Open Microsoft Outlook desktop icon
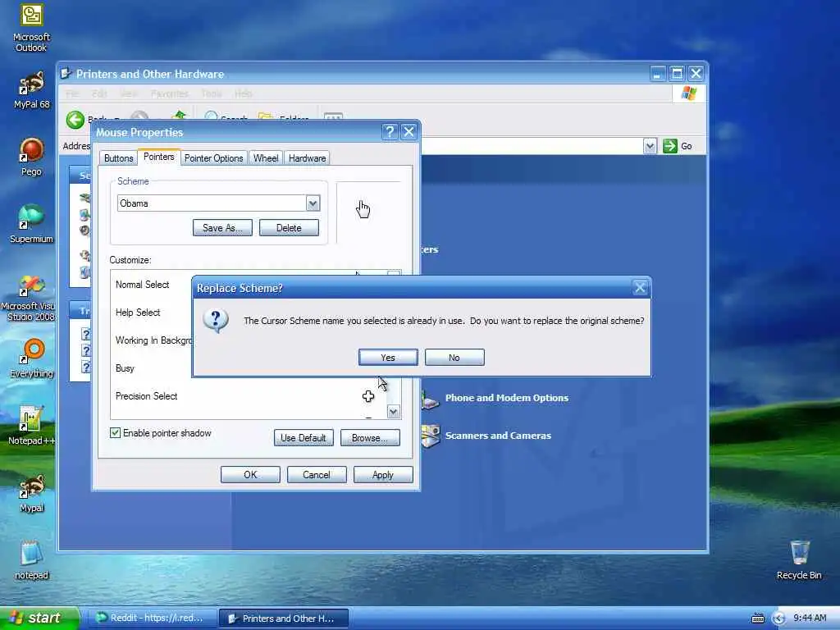The width and height of the screenshot is (840, 630). pos(31,29)
